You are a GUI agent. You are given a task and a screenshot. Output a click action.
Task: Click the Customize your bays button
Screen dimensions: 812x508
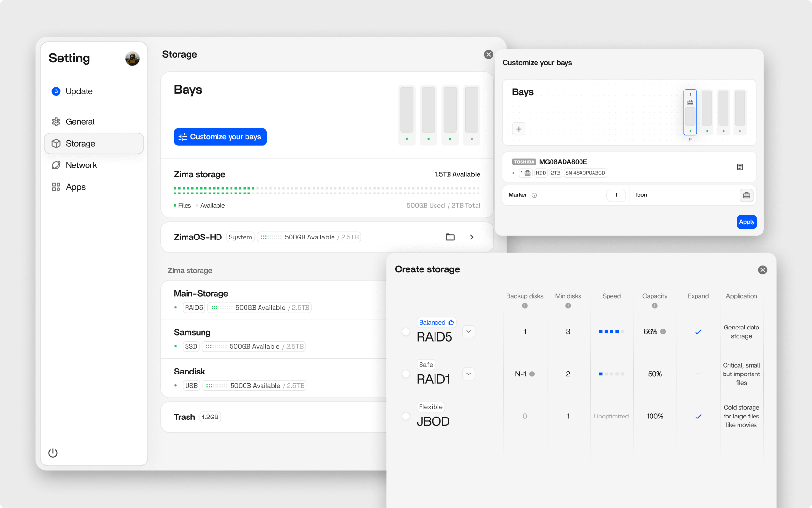pos(220,137)
